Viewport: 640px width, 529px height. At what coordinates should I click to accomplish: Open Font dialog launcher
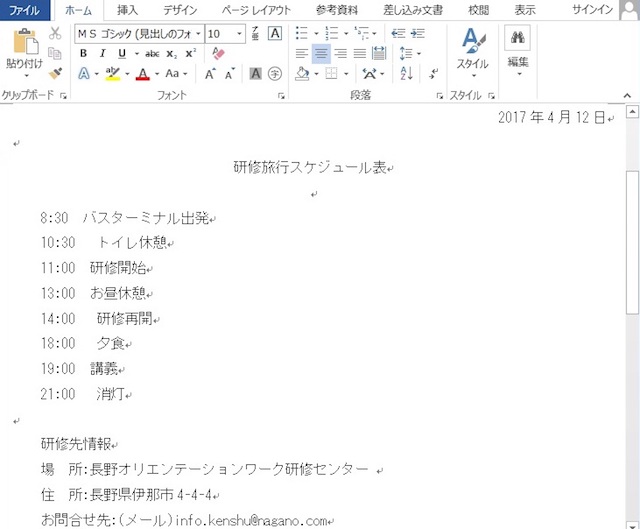point(281,96)
